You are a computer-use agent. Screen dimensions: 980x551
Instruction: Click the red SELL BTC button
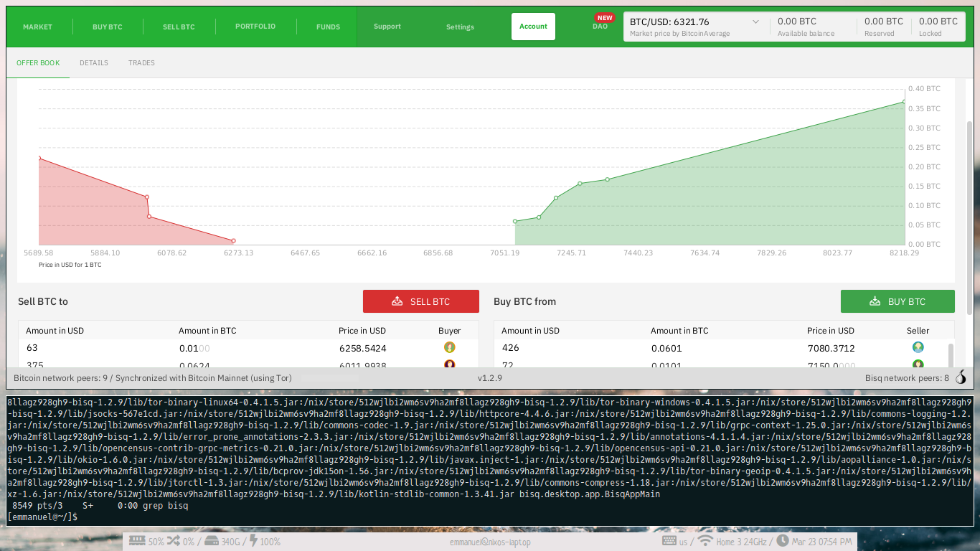click(x=421, y=301)
